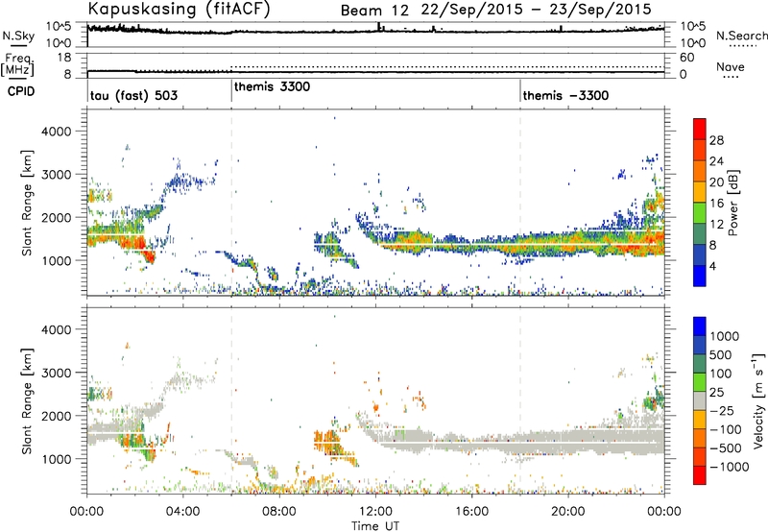
Task: Click the '18' frequency axis tick label
Action: 64,58
